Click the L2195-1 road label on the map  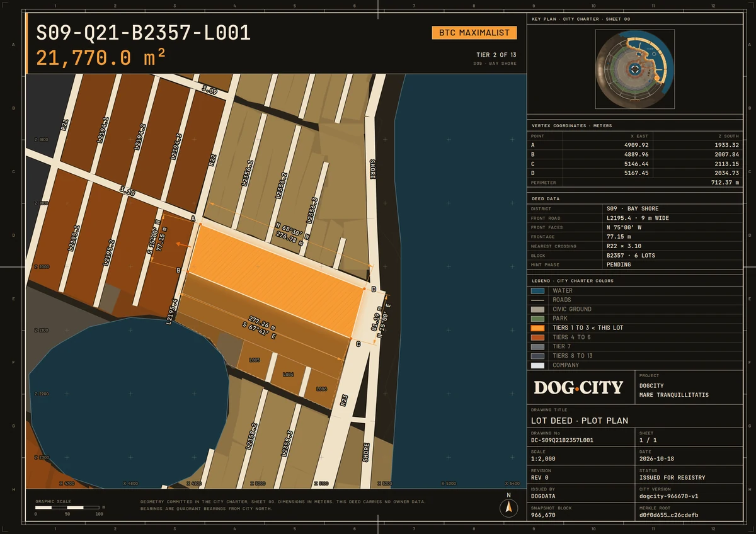coord(75,239)
